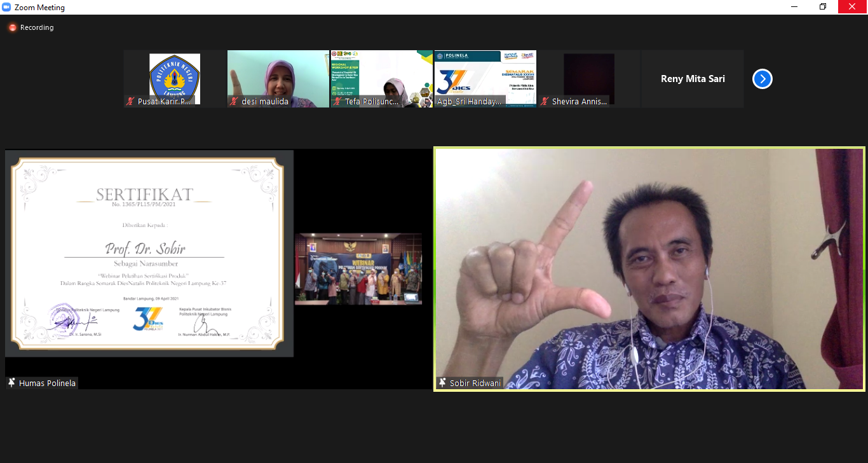Click Tefa Polisunc's video thumbnail
The width and height of the screenshot is (868, 463).
click(381, 75)
